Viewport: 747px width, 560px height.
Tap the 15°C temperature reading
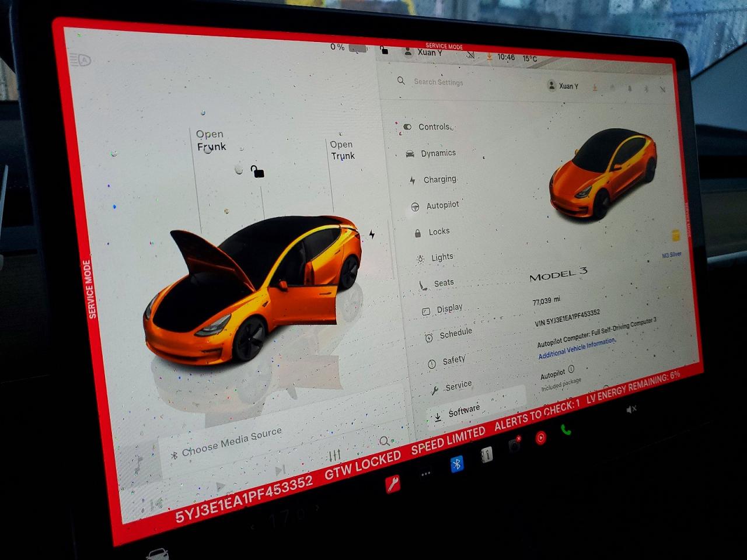point(530,58)
